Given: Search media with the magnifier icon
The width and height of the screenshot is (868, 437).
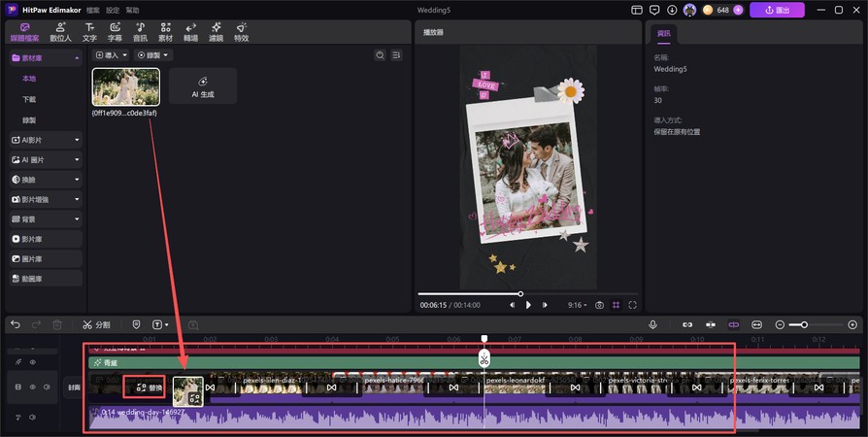Looking at the screenshot, I should 380,55.
